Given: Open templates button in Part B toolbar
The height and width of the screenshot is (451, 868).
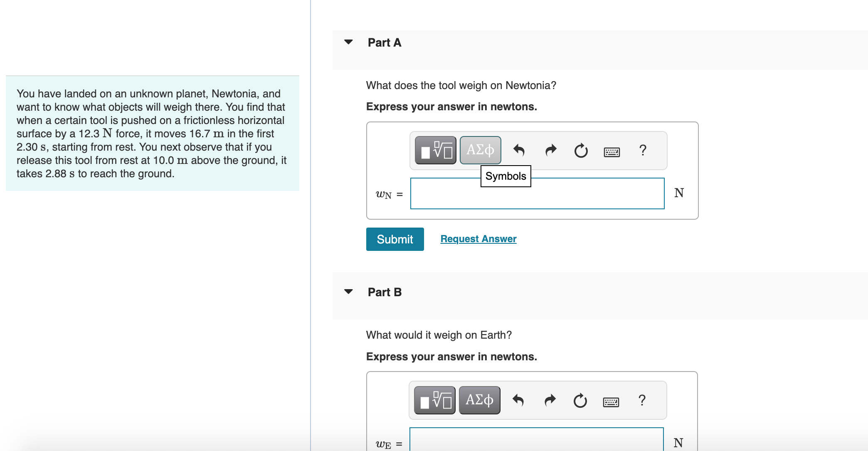Looking at the screenshot, I should pos(434,400).
